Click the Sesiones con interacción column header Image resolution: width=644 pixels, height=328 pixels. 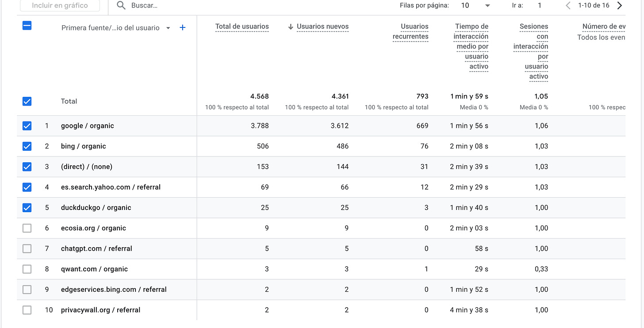[531, 51]
